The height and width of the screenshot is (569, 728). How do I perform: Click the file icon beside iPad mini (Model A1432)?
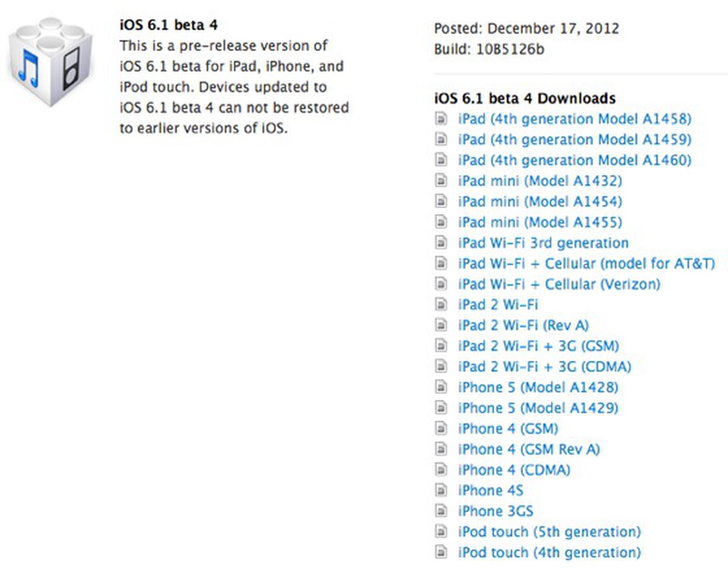tap(441, 181)
